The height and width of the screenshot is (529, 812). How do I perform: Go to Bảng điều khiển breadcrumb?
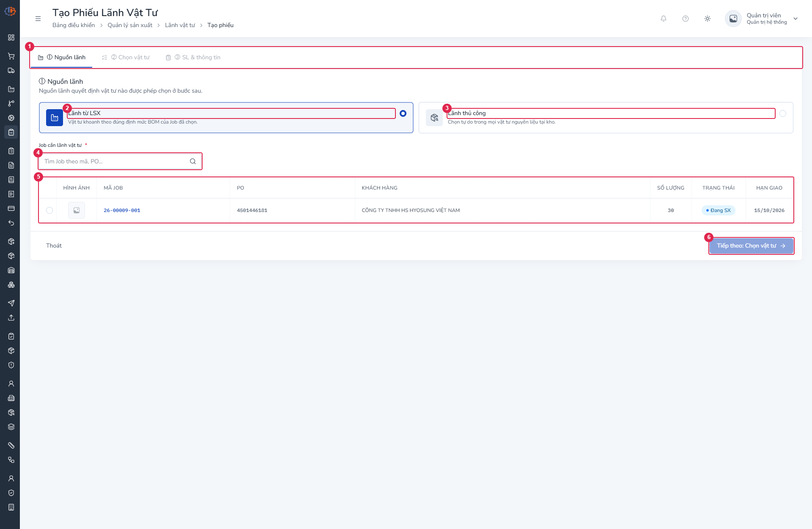point(74,25)
